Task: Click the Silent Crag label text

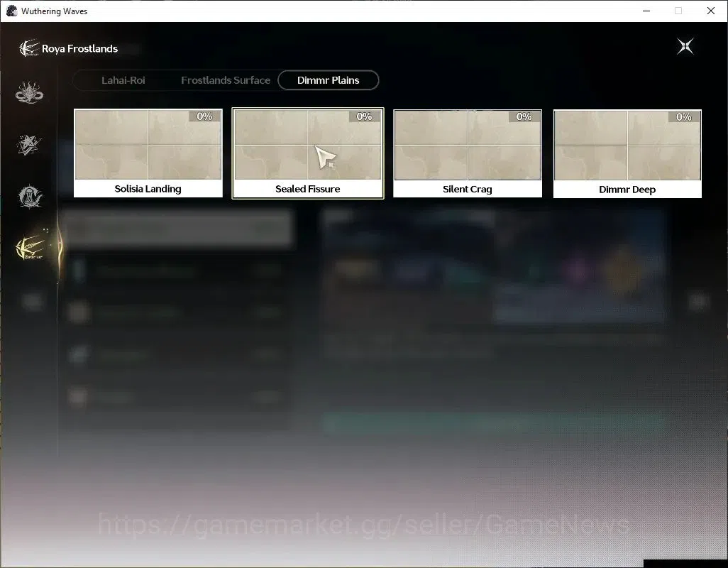Action: pos(468,190)
